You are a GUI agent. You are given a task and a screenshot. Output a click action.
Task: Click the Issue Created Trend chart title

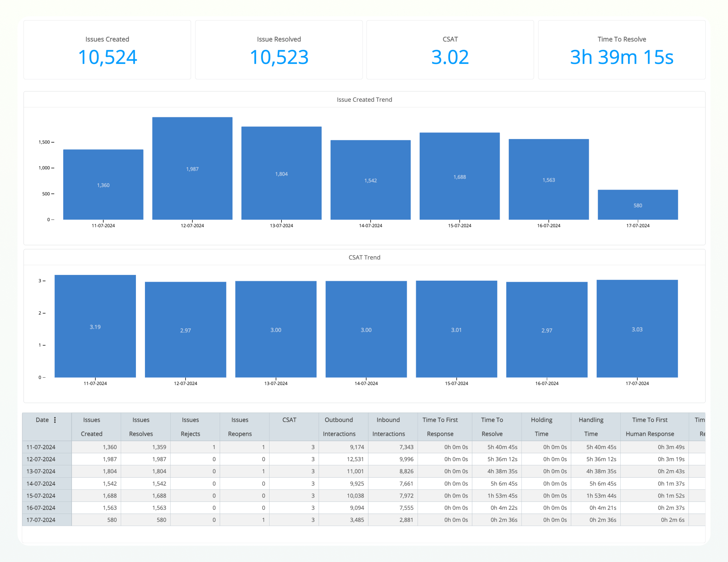pyautogui.click(x=364, y=100)
